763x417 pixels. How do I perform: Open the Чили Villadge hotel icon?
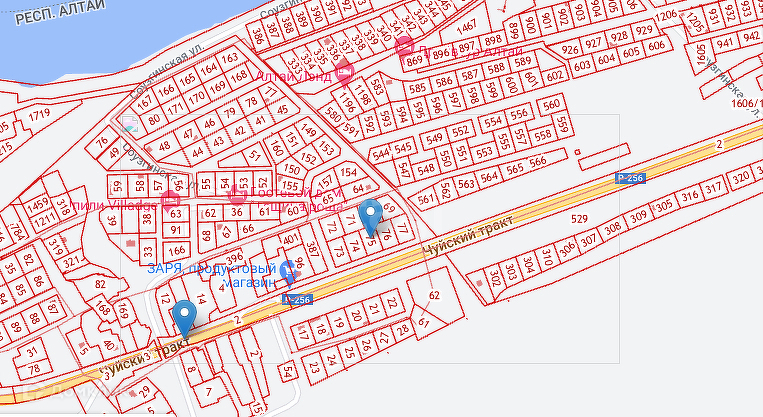[170, 200]
